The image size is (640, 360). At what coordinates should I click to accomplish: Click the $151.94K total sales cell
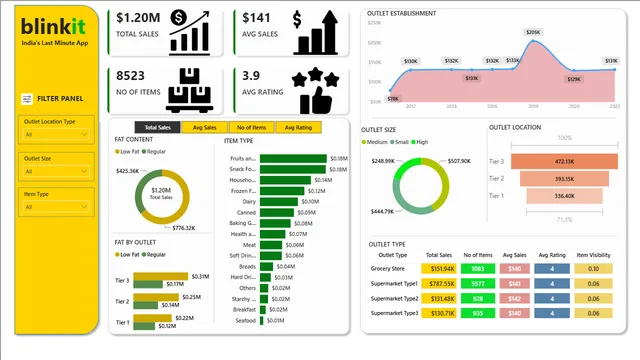pos(439,269)
